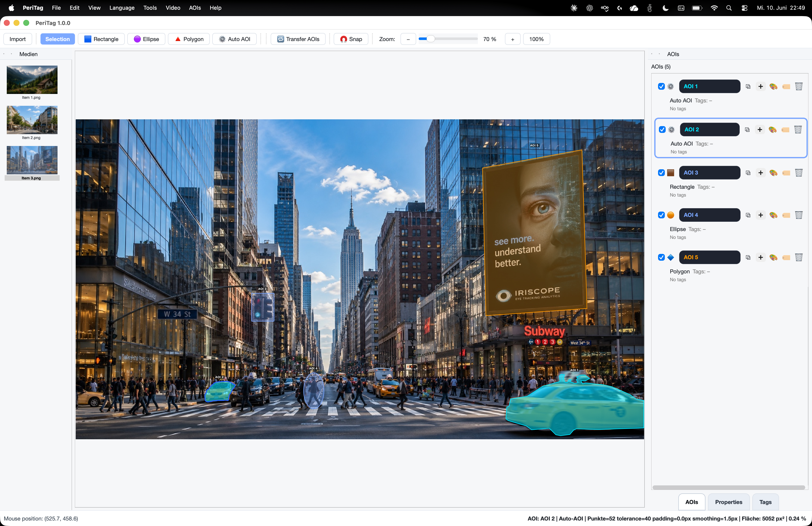
Task: Click the zoom out minus button
Action: 408,39
